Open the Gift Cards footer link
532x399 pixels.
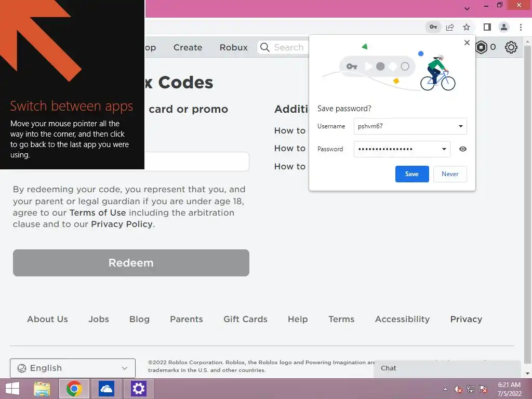(x=245, y=319)
